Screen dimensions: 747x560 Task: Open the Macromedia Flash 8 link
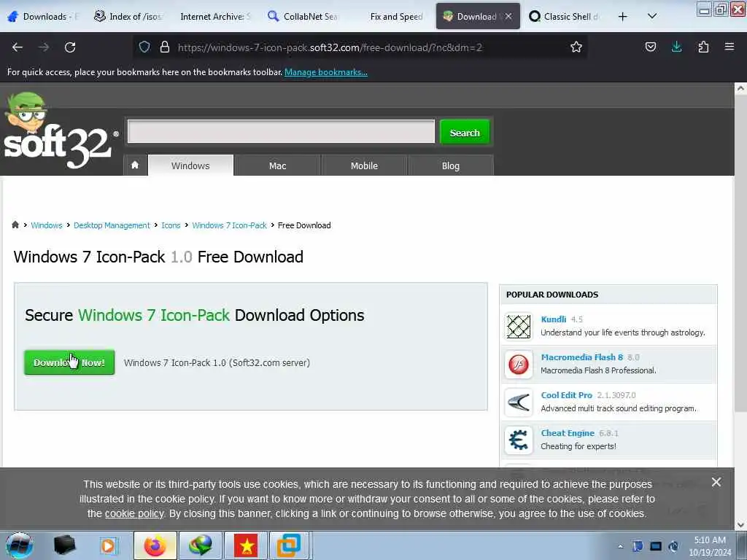tap(581, 357)
